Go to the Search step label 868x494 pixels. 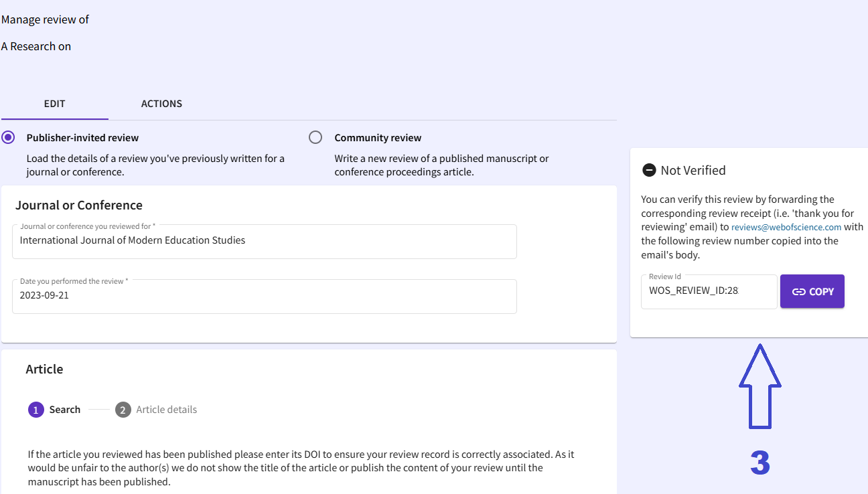(65, 410)
